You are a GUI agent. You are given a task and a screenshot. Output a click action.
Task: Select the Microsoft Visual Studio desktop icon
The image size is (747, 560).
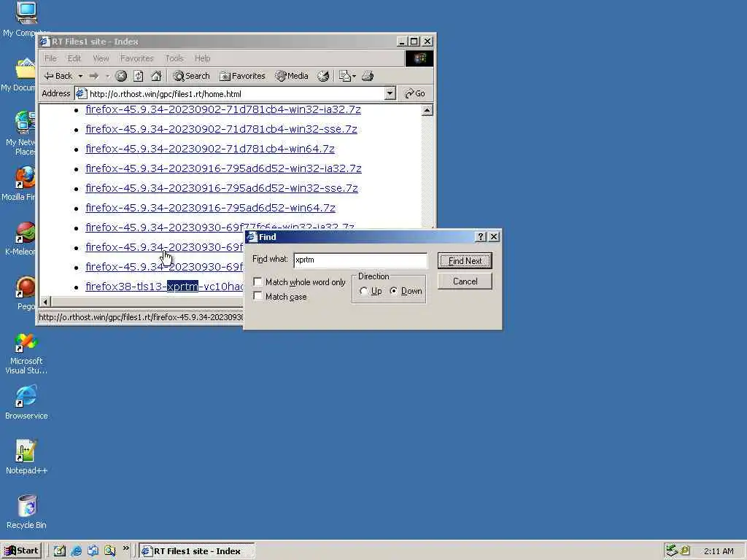pyautogui.click(x=26, y=354)
